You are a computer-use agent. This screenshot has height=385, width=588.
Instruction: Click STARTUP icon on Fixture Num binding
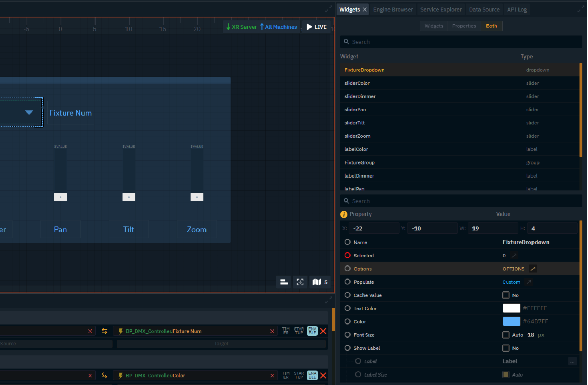(x=299, y=331)
